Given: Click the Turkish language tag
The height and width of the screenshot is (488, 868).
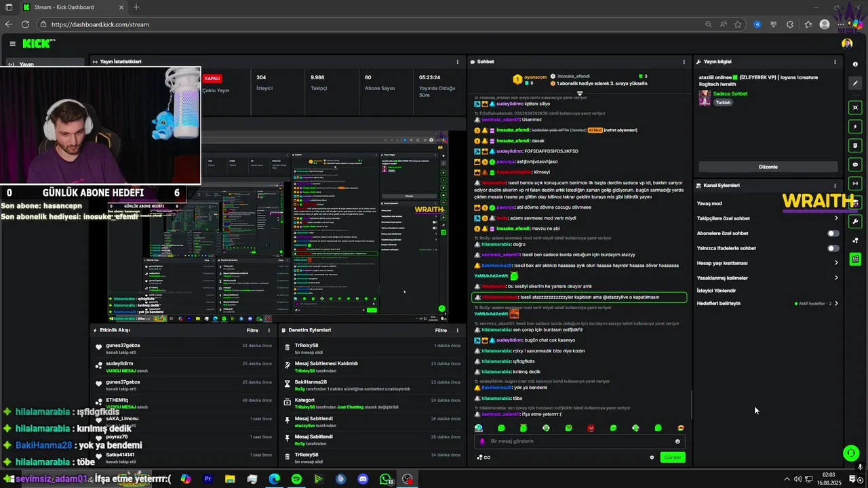Looking at the screenshot, I should pyautogui.click(x=723, y=102).
